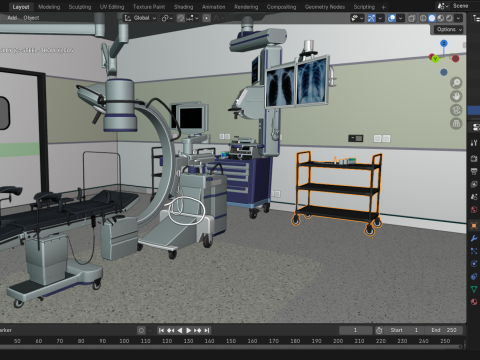Open the Global transform orientation dropdown

click(140, 18)
